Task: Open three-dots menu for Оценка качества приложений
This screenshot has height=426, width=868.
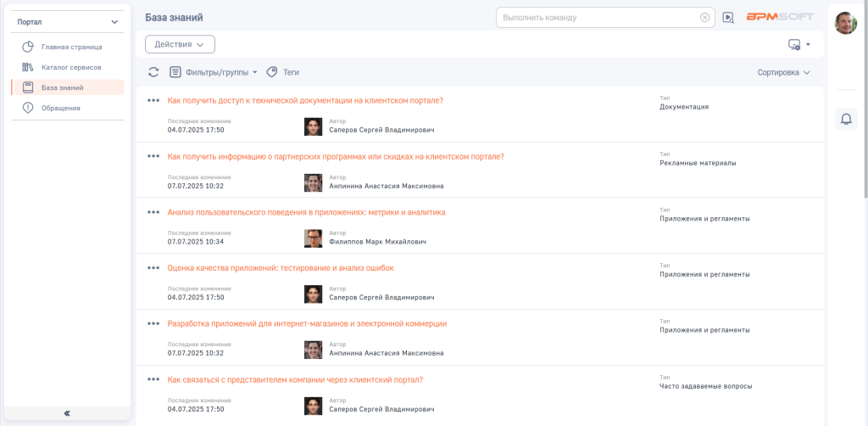Action: pos(153,268)
